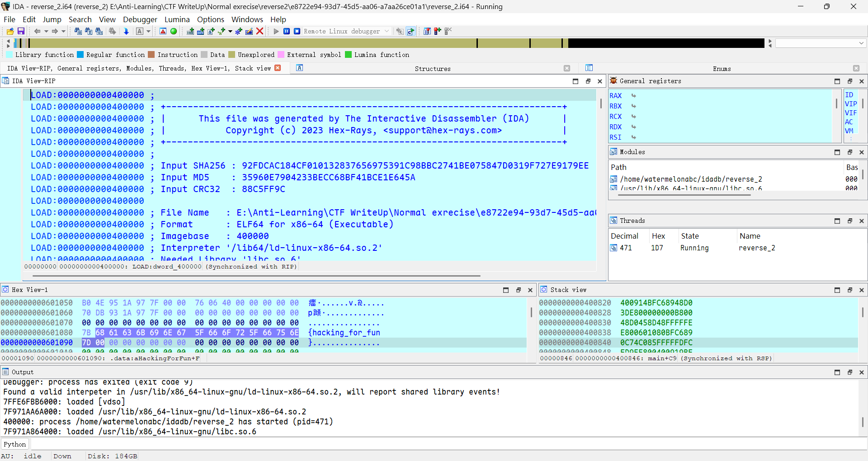Jump back with the left arrow

(x=38, y=31)
